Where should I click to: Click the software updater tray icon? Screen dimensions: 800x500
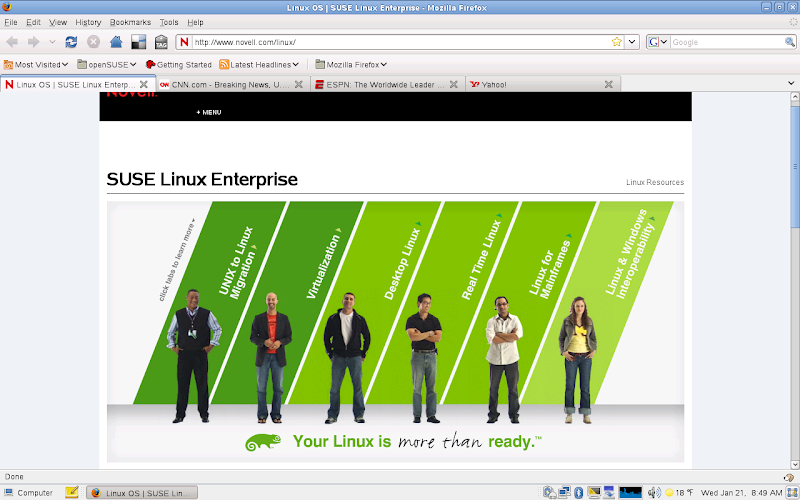549,492
